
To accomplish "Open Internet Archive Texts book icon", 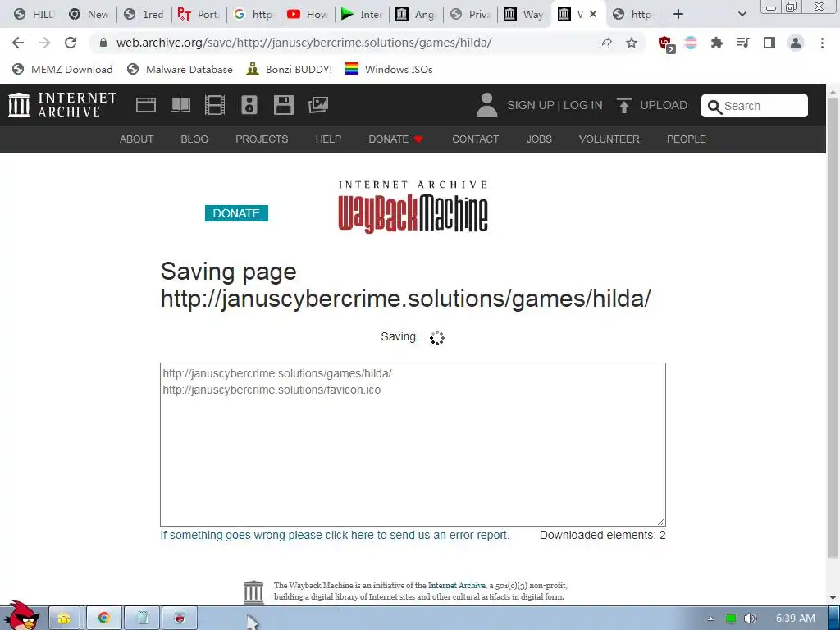I will [180, 105].
